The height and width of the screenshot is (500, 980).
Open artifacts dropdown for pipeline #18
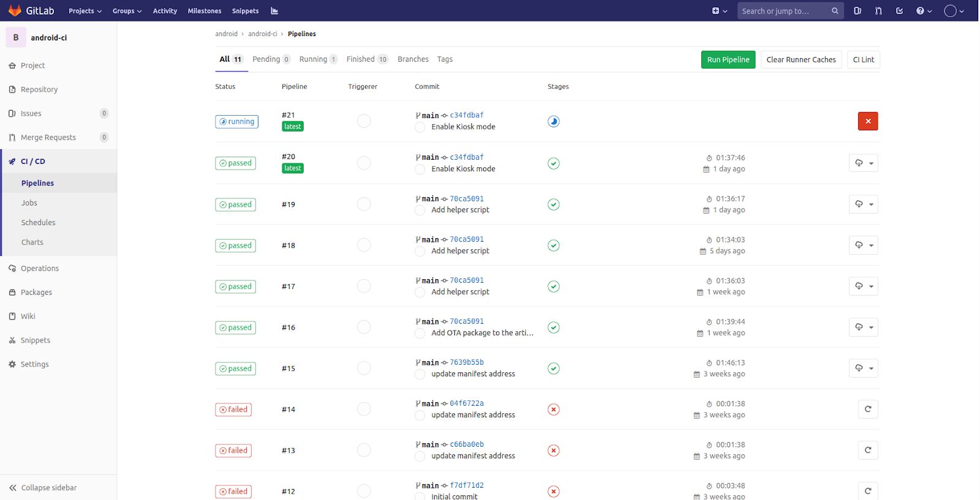[x=864, y=245]
